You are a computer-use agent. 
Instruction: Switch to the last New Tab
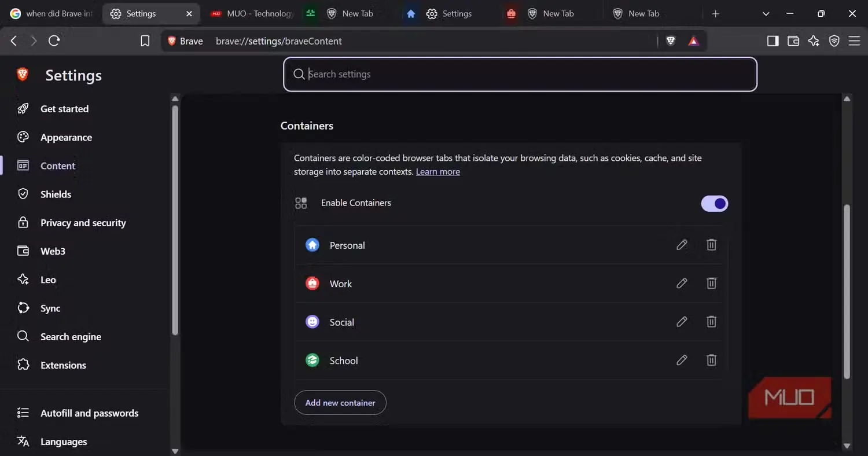click(x=652, y=13)
